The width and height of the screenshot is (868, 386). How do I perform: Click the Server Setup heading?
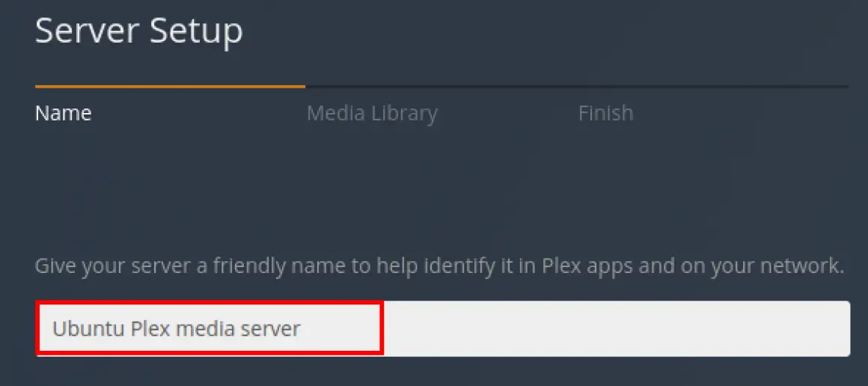click(139, 31)
